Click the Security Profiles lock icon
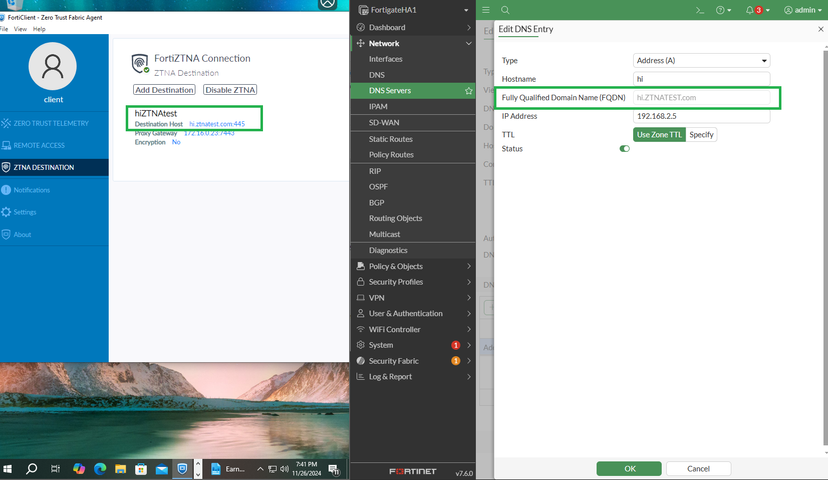828x480 pixels. (361, 282)
